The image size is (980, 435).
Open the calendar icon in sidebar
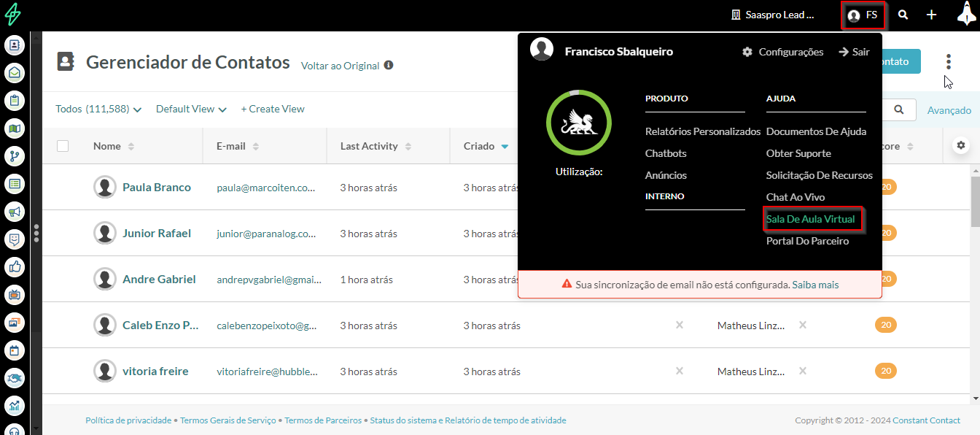(15, 350)
